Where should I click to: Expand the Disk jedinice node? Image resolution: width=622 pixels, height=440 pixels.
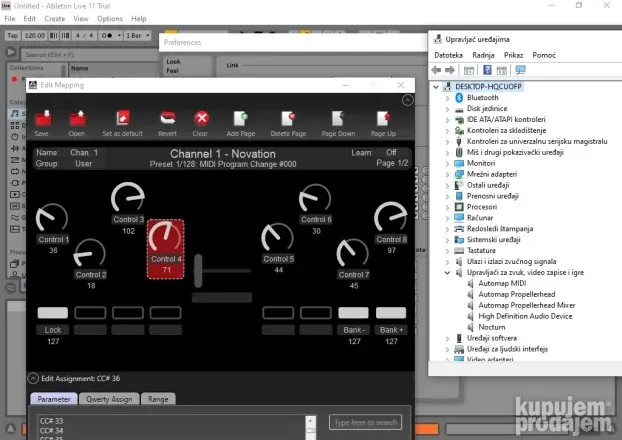tap(447, 109)
